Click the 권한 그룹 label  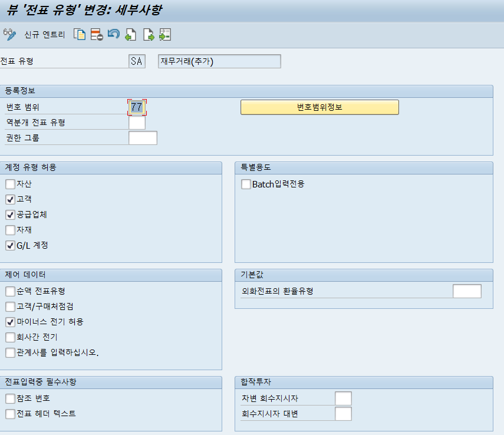(23, 138)
